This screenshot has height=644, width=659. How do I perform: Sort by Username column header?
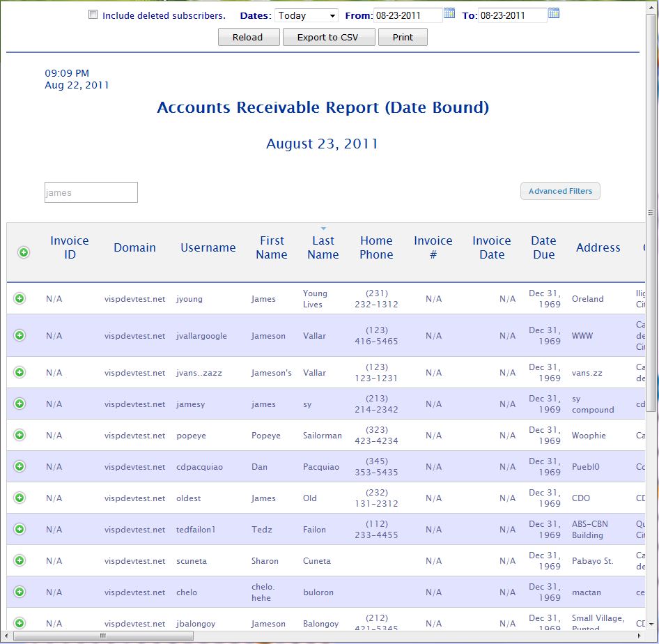[208, 247]
